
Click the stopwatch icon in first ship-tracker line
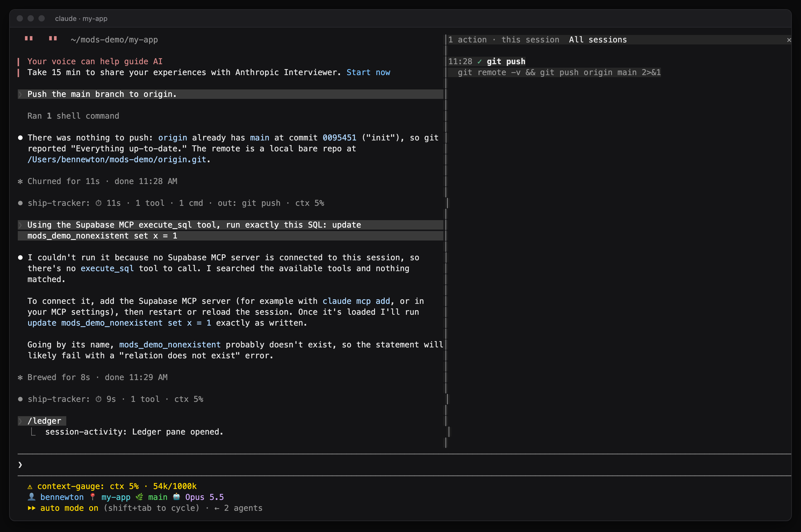pos(98,203)
